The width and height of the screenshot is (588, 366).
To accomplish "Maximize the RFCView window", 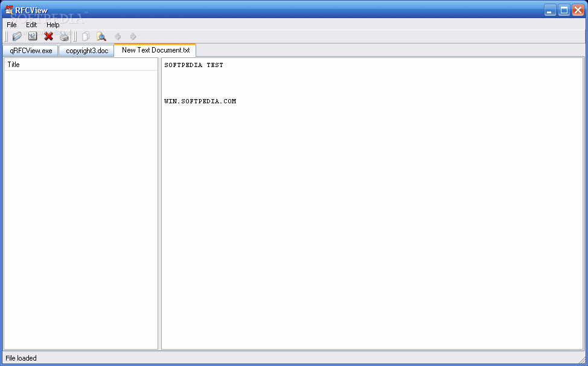I will coord(564,10).
